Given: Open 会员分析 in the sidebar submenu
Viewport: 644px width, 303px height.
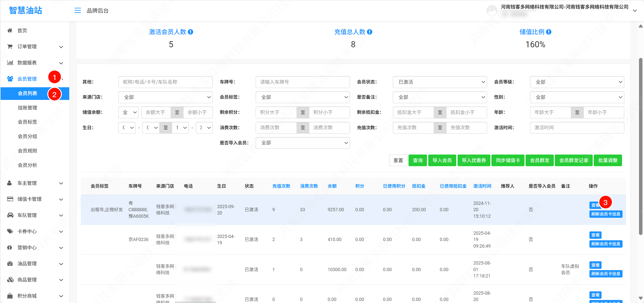Looking at the screenshot, I should pyautogui.click(x=27, y=165).
